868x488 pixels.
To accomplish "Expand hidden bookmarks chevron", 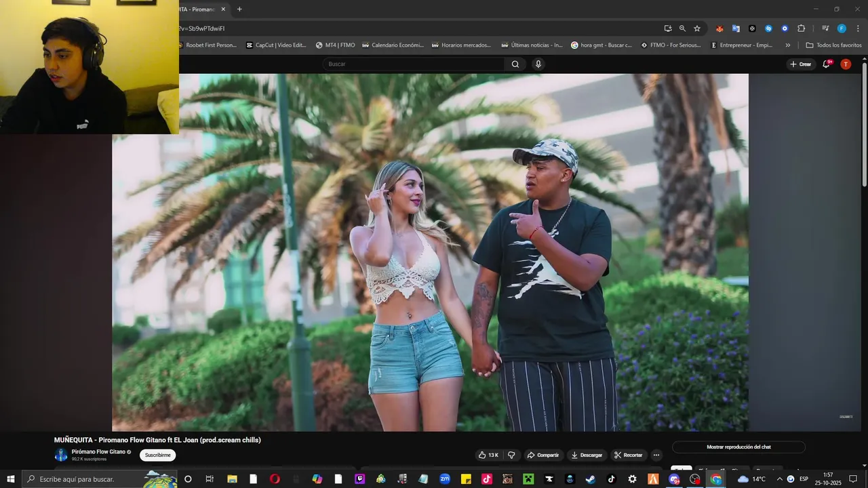I will [787, 45].
